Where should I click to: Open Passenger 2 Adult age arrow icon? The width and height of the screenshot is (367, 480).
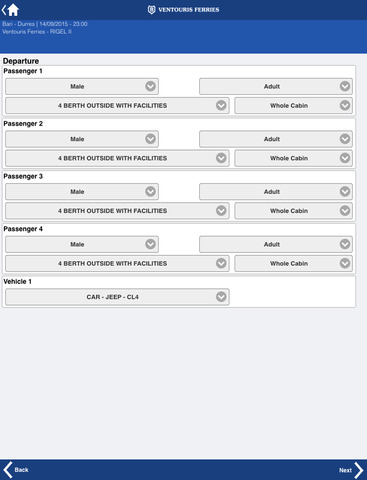tap(345, 139)
